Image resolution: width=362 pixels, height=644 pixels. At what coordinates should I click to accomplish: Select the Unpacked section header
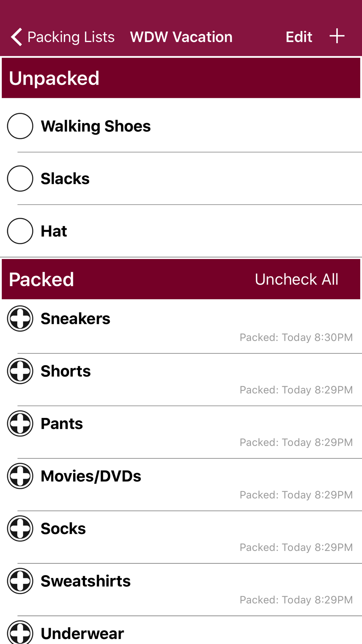point(54,78)
